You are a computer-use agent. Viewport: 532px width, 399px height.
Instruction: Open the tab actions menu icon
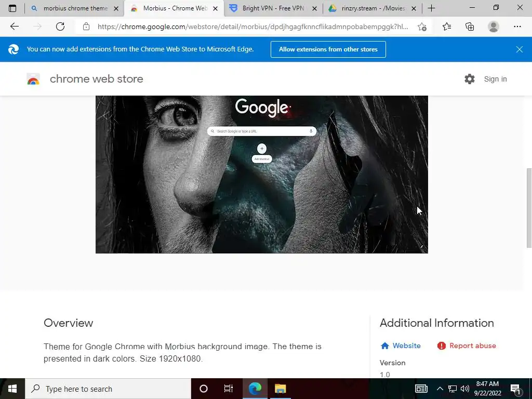pyautogui.click(x=12, y=8)
